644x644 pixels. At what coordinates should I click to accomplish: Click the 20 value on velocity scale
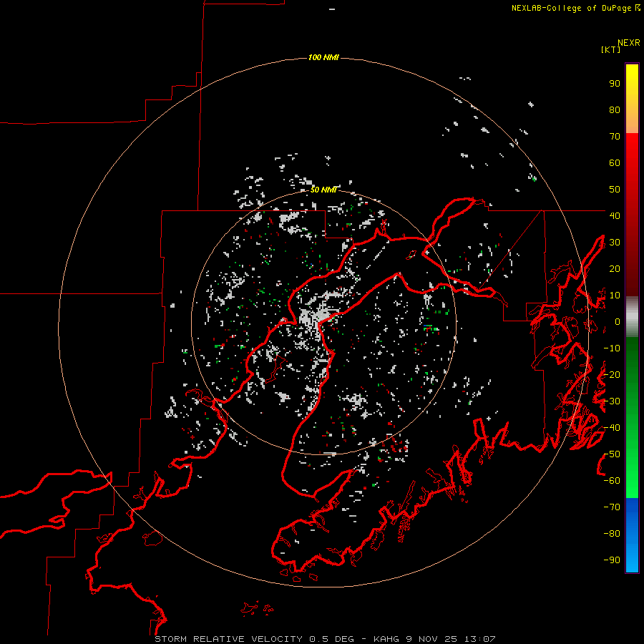(615, 269)
